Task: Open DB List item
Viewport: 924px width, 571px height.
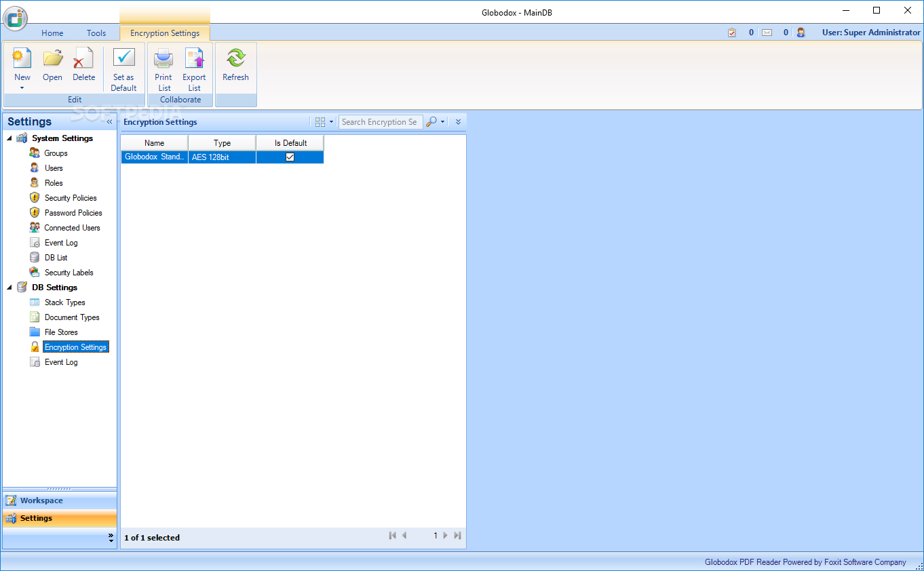Action: pyautogui.click(x=56, y=258)
